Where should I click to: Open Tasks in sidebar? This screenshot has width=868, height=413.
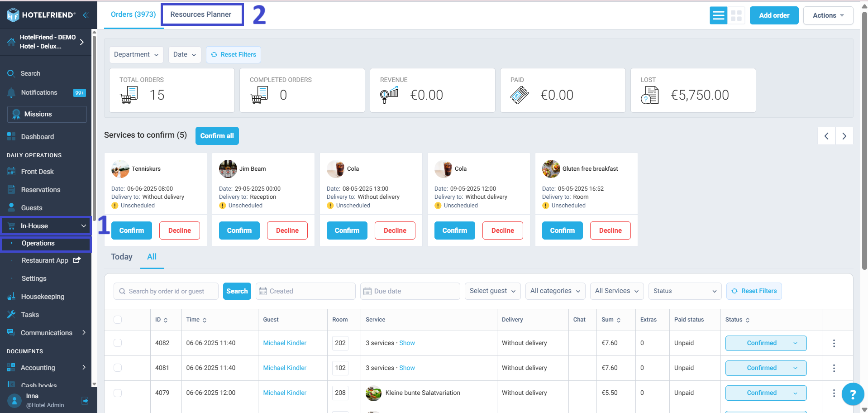point(30,315)
